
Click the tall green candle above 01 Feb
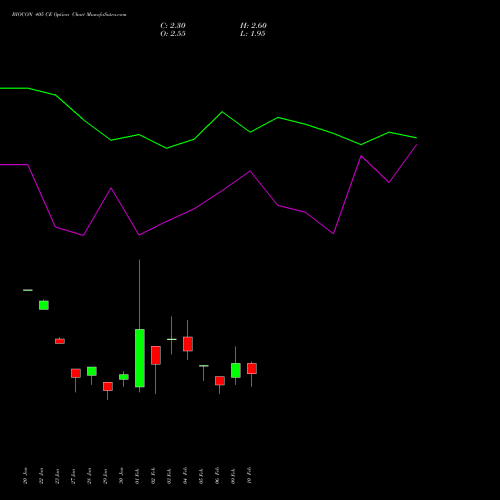coord(140,358)
